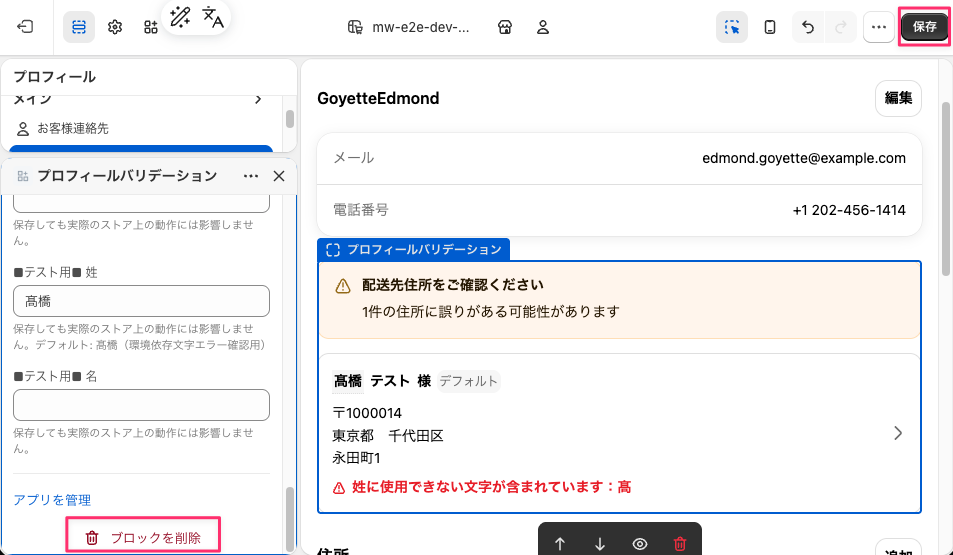Click the preview pane vertical scrollbar

pos(946,188)
